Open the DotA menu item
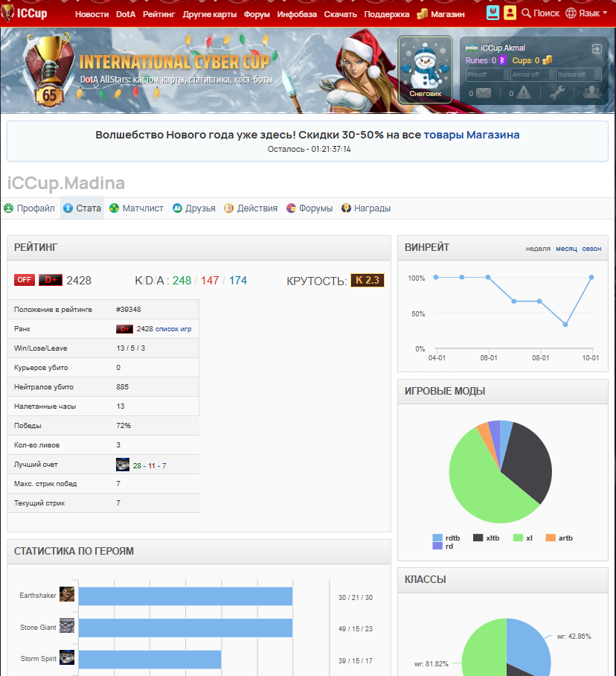 click(x=126, y=14)
